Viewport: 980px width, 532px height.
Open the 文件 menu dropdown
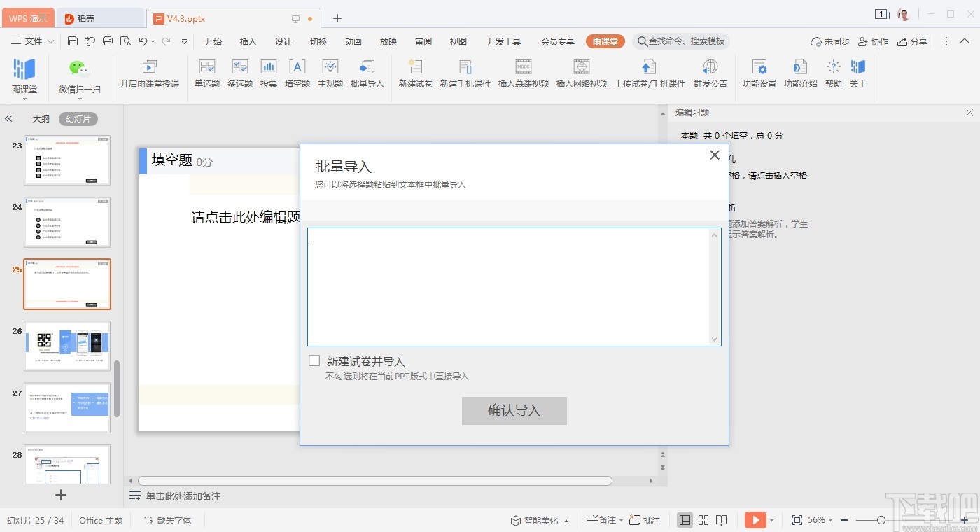pos(33,41)
